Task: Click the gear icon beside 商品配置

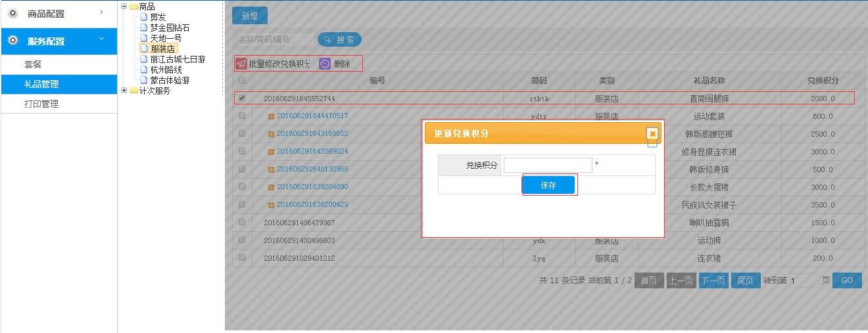Action: (x=12, y=13)
